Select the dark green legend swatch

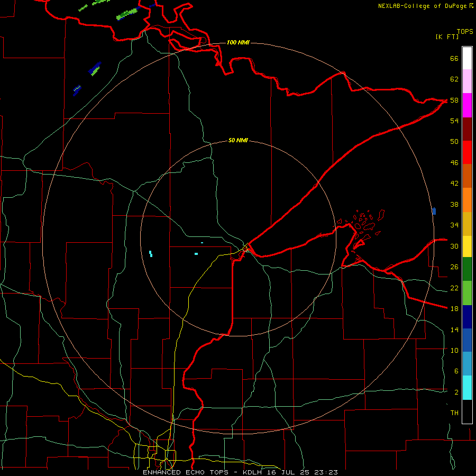[x=467, y=269]
